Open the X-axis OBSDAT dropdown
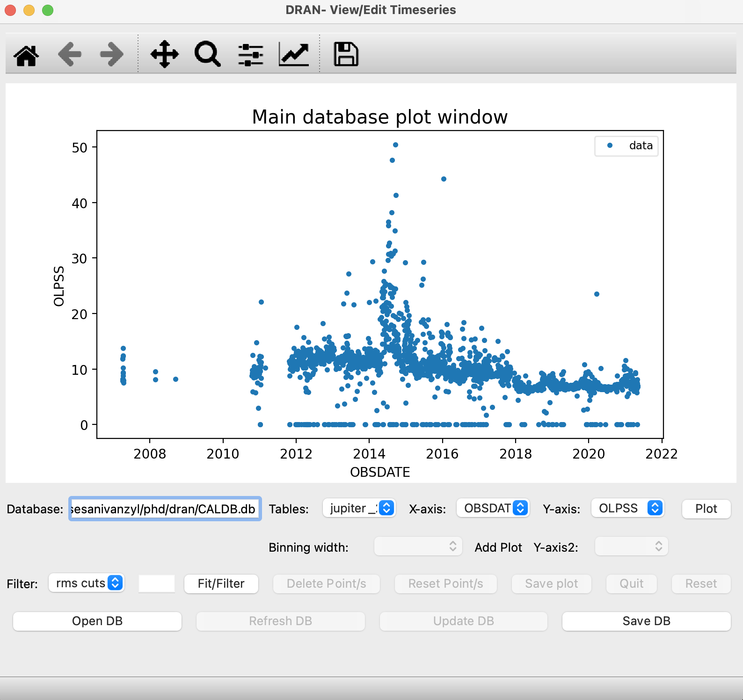This screenshot has height=700, width=743. pyautogui.click(x=493, y=508)
